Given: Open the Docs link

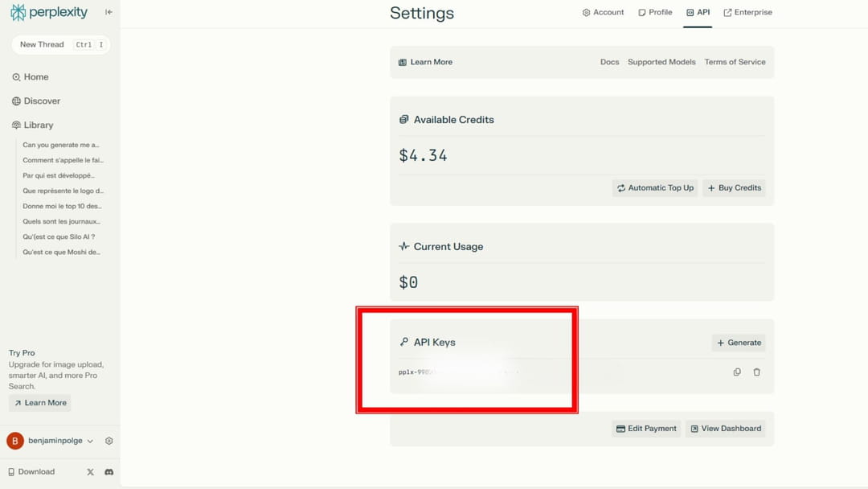Looking at the screenshot, I should point(609,62).
